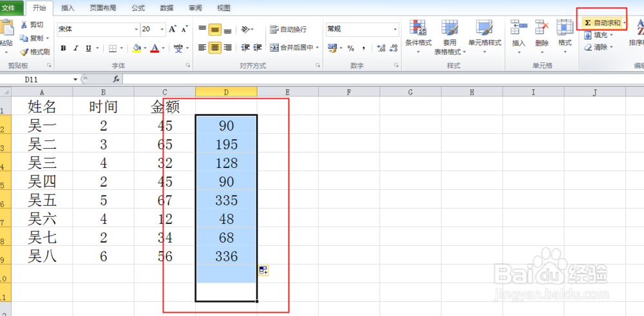
Task: Open Cell Styles (单元格样式)
Action: tap(485, 37)
